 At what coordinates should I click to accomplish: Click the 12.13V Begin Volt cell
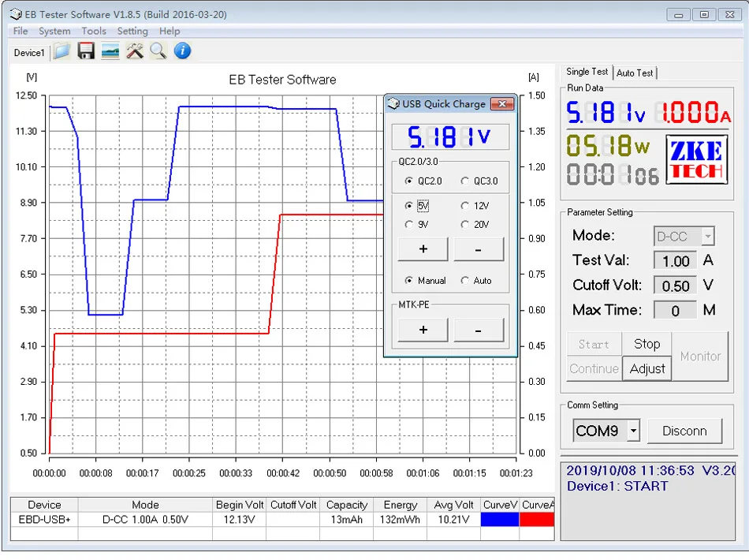coord(239,520)
